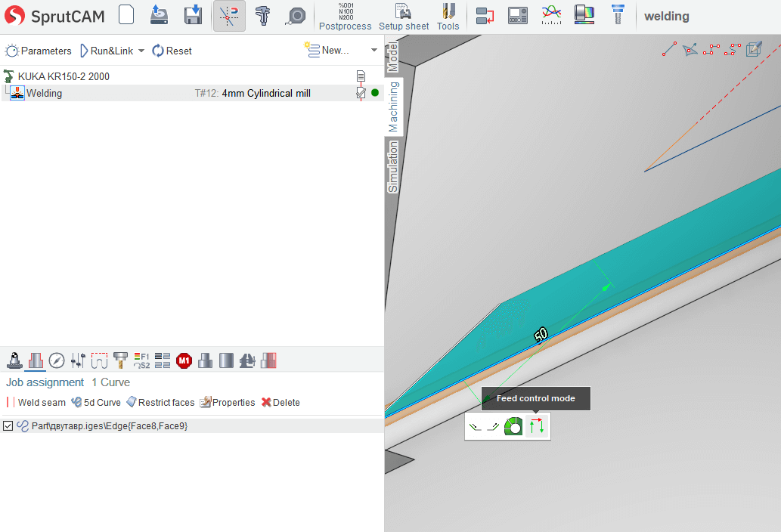The image size is (781, 532).
Task: Create a new project with the blank page icon
Action: tap(126, 15)
